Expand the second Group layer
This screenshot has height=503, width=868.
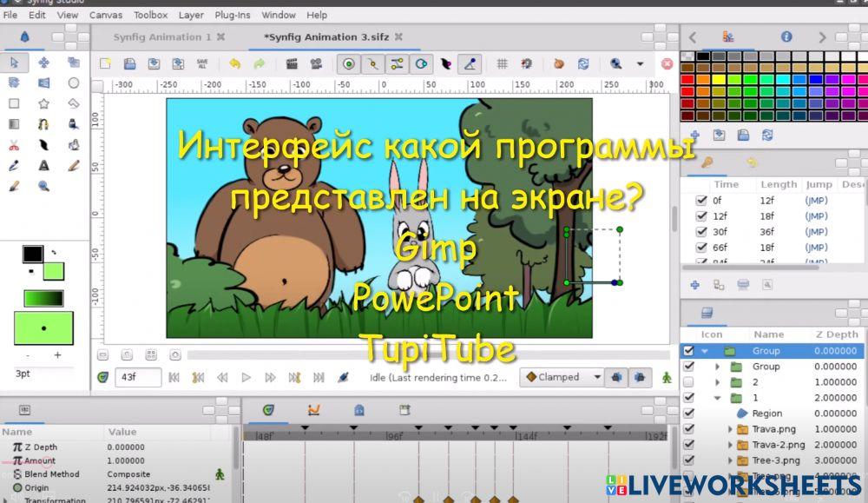(x=718, y=367)
